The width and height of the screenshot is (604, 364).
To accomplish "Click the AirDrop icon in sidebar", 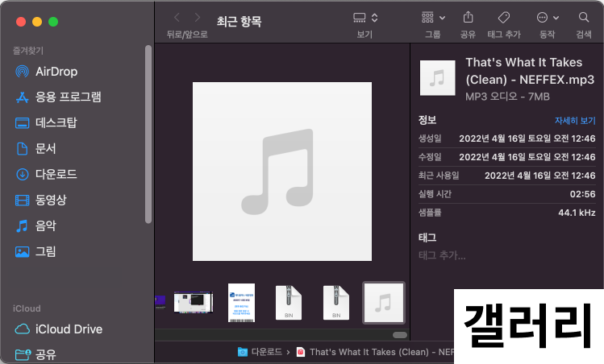I will click(x=22, y=72).
